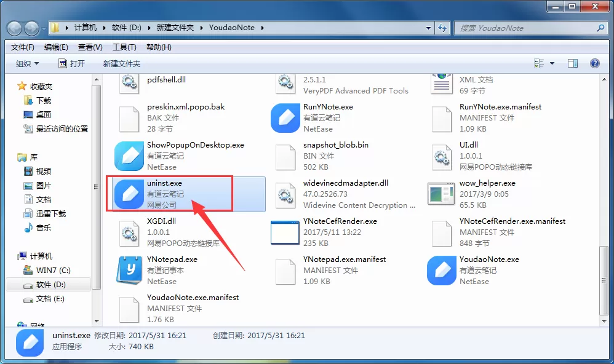
Task: Select the YNotepad.exe notepad icon
Action: (129, 270)
